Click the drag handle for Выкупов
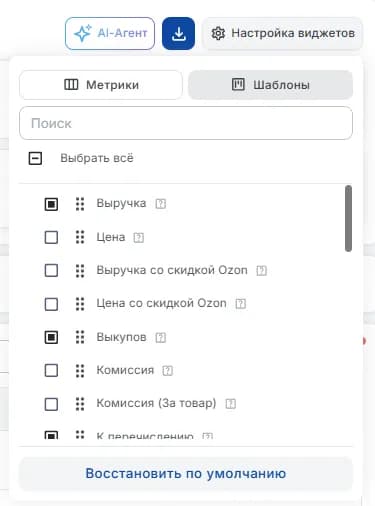The height and width of the screenshot is (506, 375). [80, 337]
